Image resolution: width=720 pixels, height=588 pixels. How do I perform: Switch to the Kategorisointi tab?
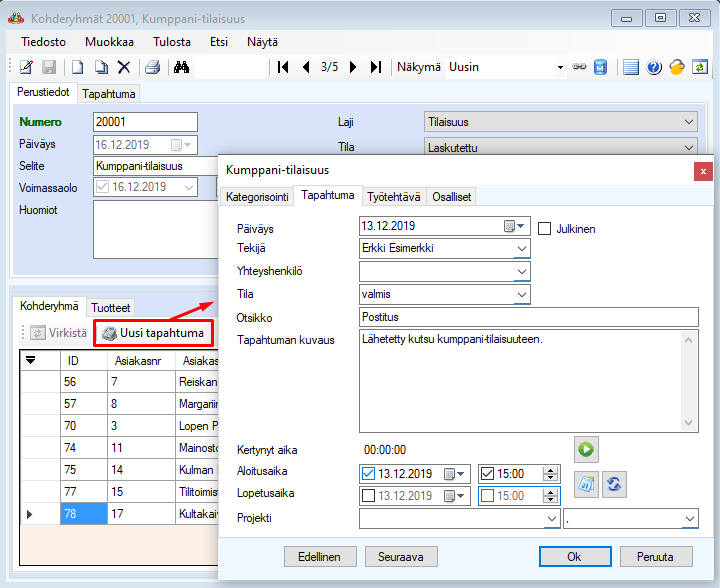(x=257, y=197)
